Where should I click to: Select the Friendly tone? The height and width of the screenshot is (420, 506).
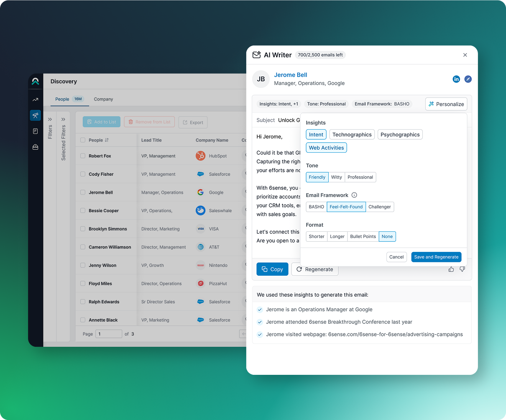tap(317, 177)
